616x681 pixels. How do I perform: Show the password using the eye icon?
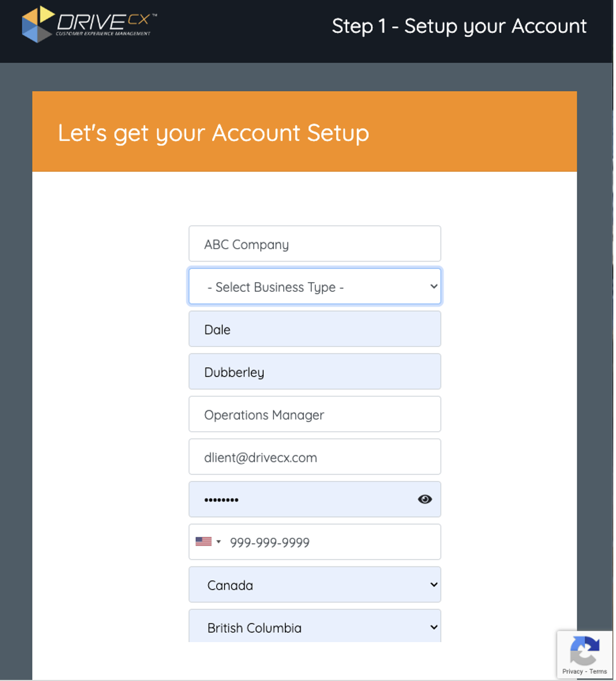(425, 499)
